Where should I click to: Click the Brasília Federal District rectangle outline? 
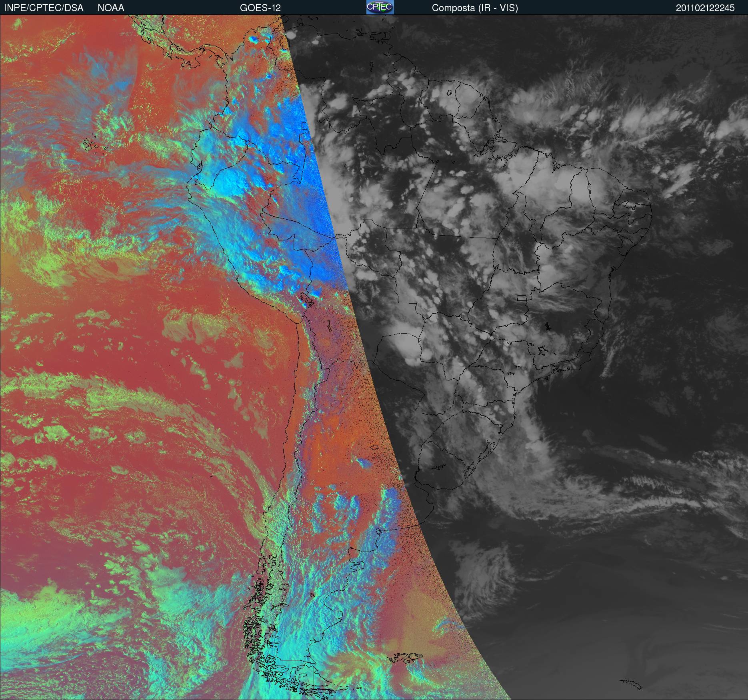click(522, 298)
